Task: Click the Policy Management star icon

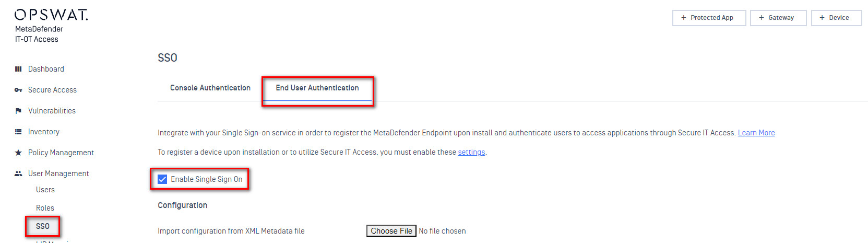Action: point(18,153)
